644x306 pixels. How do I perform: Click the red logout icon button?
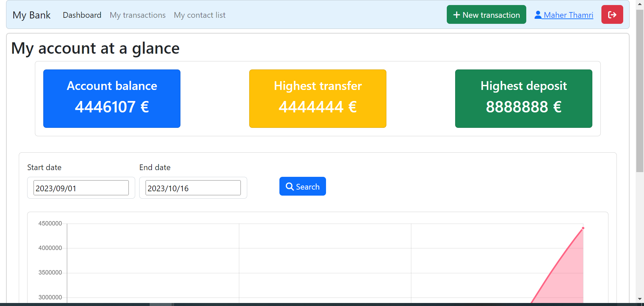[612, 15]
